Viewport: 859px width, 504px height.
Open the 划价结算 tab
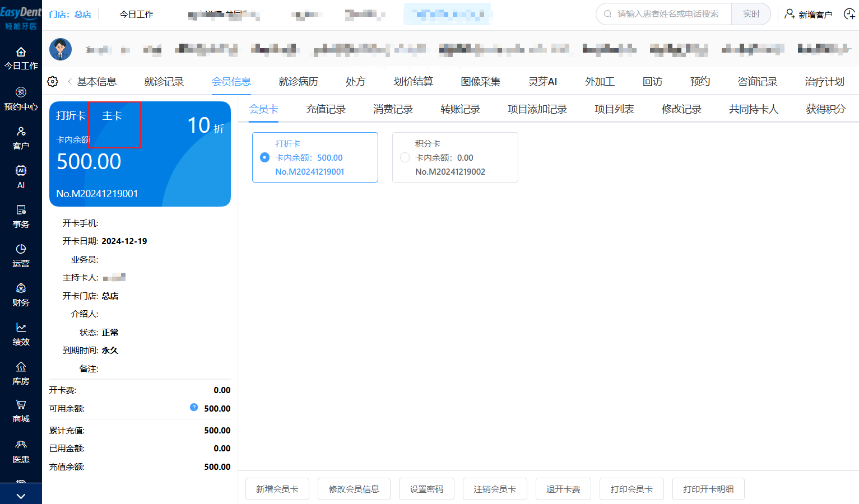pos(413,82)
